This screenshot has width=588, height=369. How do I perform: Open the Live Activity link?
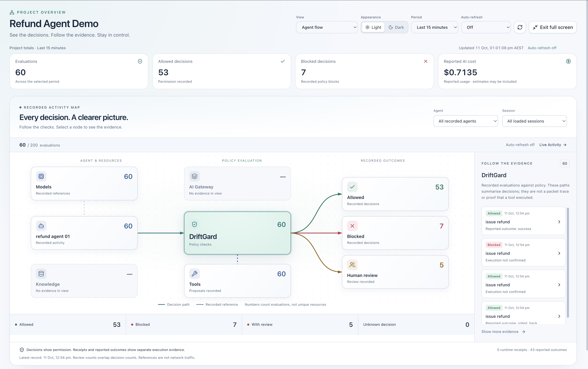point(553,145)
